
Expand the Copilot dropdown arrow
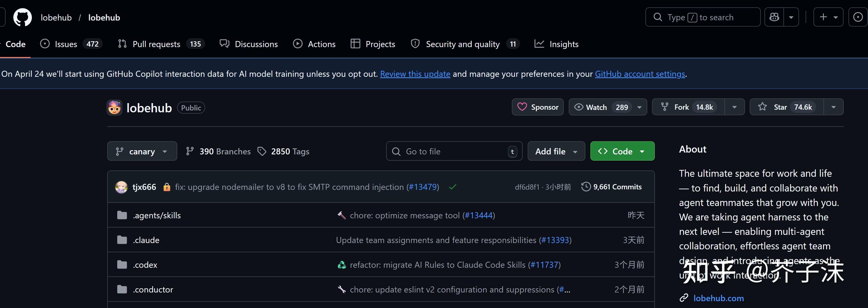coord(791,17)
